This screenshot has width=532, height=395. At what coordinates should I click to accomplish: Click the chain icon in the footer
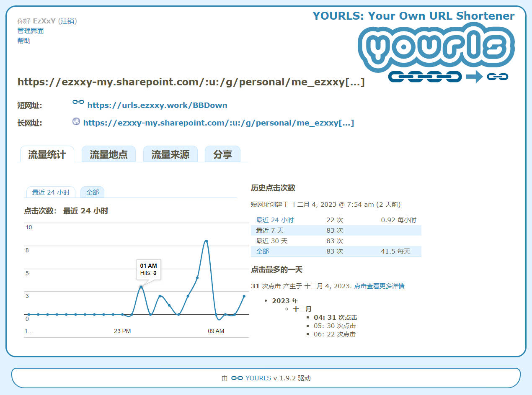(237, 378)
